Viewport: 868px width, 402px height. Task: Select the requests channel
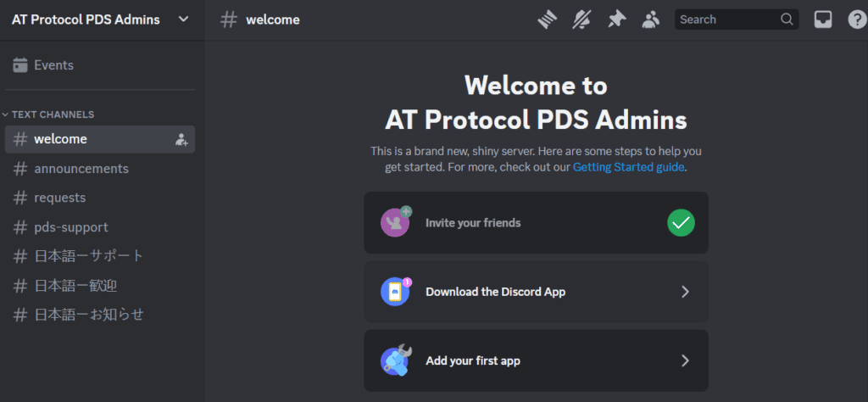click(x=100, y=198)
